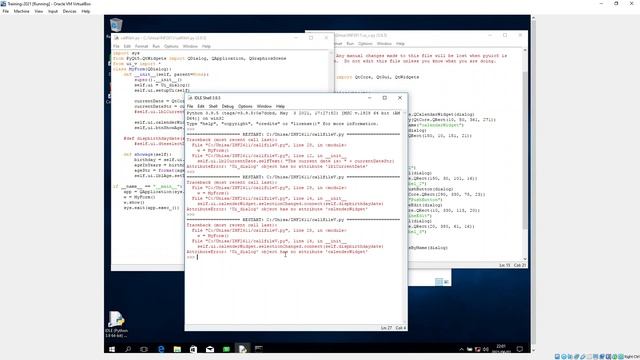Click VirtualBox CPU status indicator
Viewport: 640px width, 360px height.
coord(608,357)
